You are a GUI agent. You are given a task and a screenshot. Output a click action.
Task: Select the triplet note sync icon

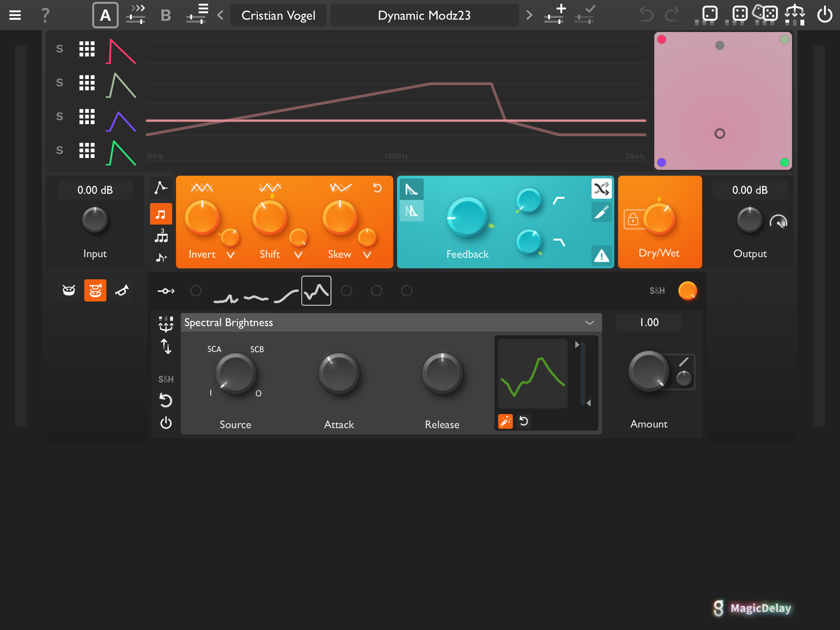click(161, 236)
